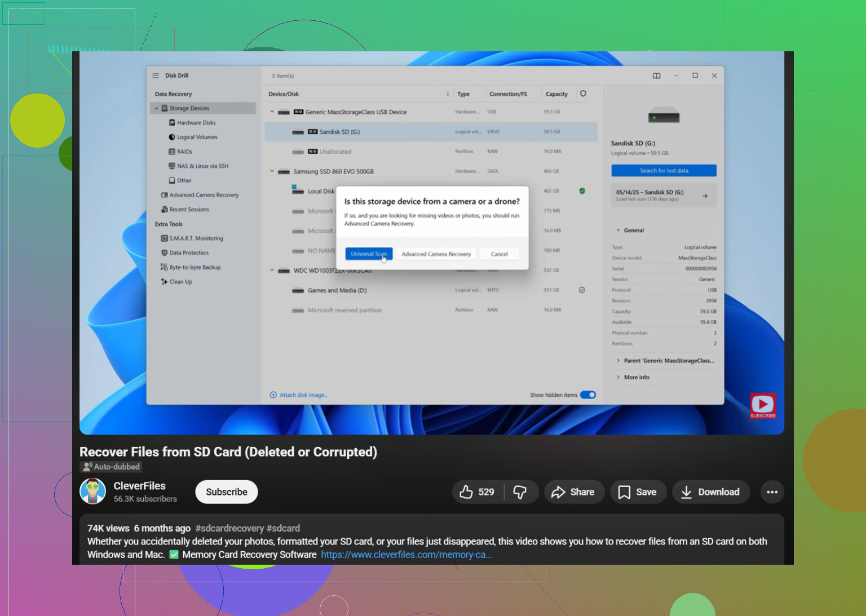Save the video with the Save button
Image resolution: width=866 pixels, height=616 pixels.
click(638, 492)
